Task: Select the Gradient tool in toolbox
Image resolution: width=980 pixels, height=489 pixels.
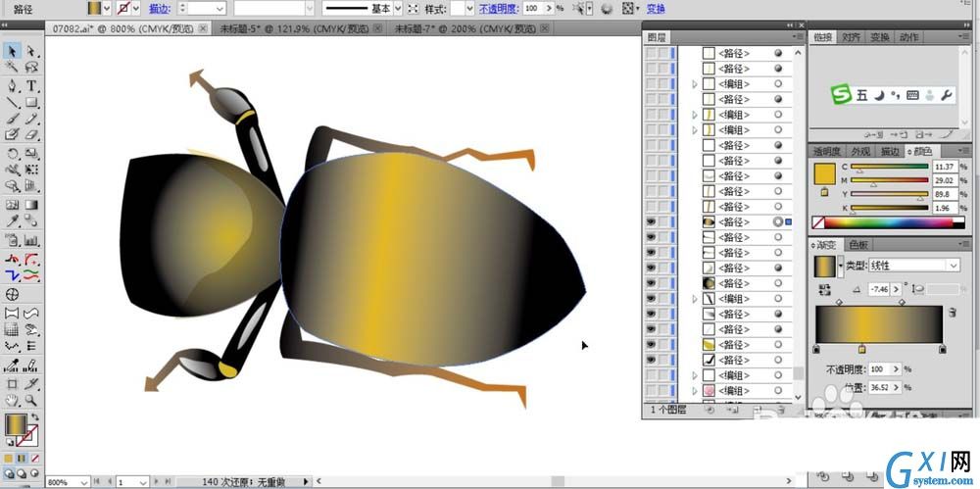Action: tap(31, 205)
